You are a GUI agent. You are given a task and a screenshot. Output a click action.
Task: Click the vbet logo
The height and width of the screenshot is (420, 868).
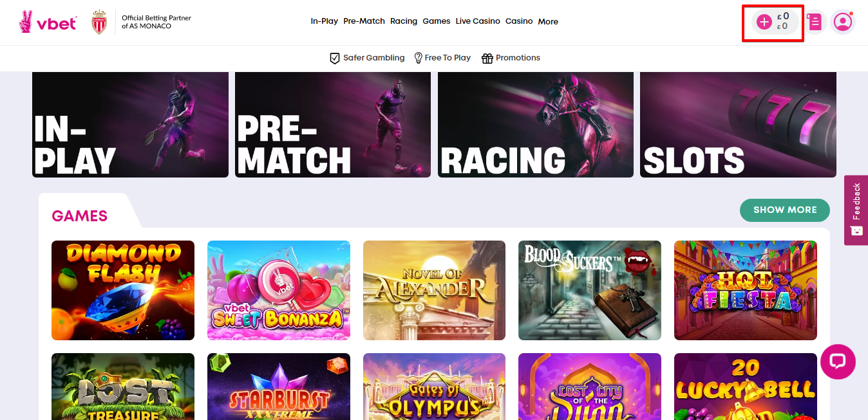tap(48, 22)
